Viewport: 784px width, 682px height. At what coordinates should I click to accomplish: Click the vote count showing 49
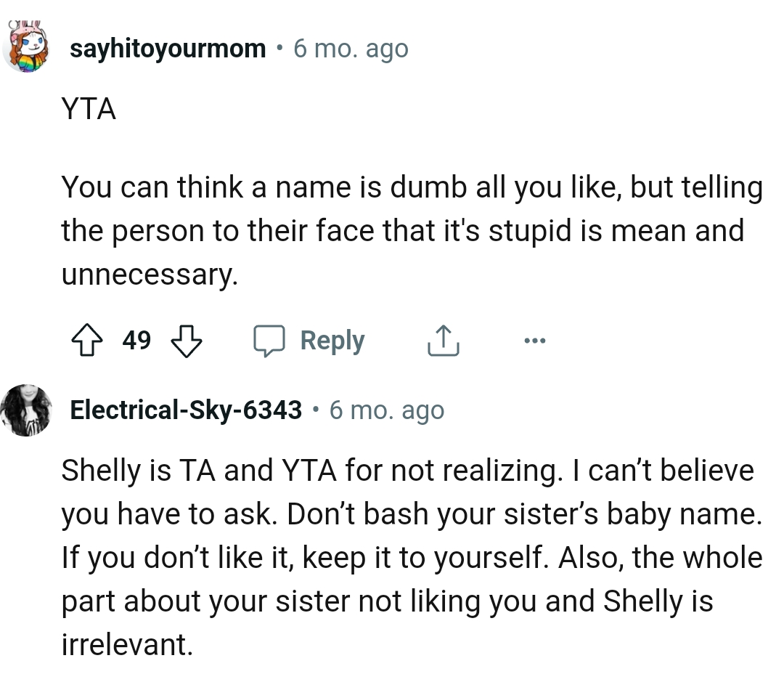[136, 340]
